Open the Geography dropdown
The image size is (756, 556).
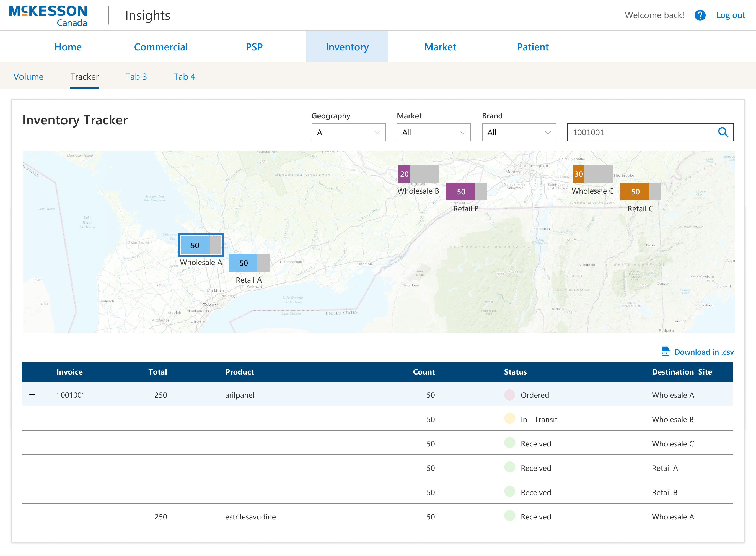(348, 132)
